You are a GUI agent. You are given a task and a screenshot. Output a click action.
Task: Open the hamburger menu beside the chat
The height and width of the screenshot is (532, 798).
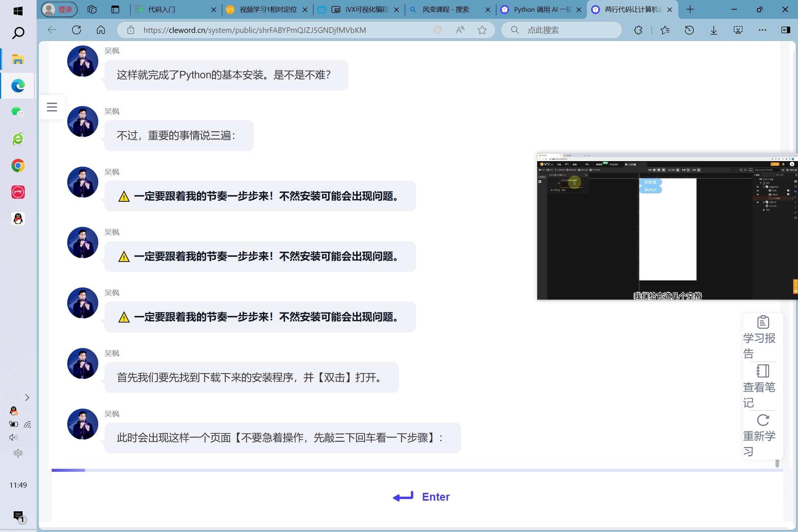[x=52, y=107]
